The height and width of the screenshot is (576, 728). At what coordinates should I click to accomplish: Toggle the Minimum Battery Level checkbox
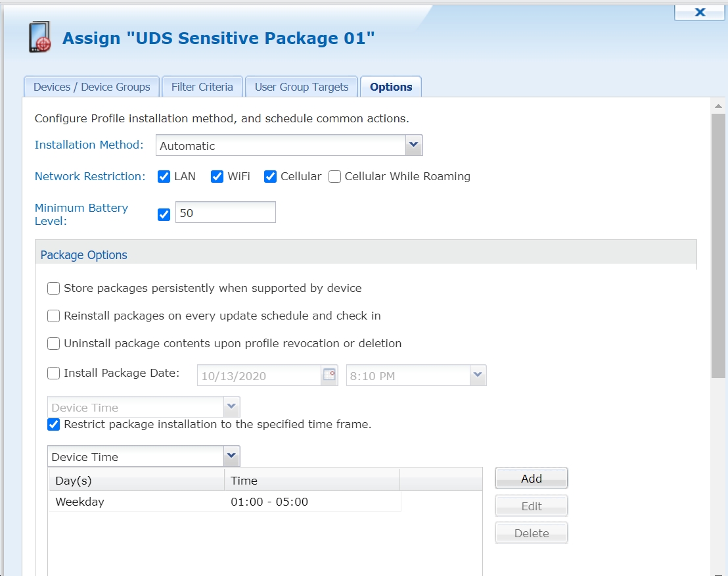coord(164,214)
